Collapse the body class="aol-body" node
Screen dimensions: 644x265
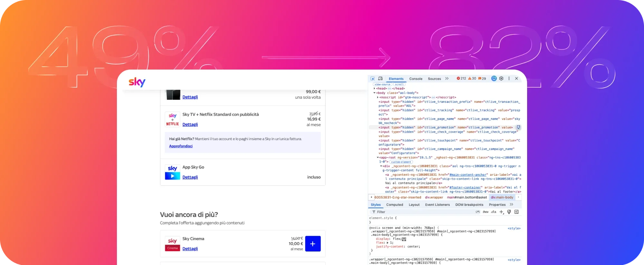(374, 93)
